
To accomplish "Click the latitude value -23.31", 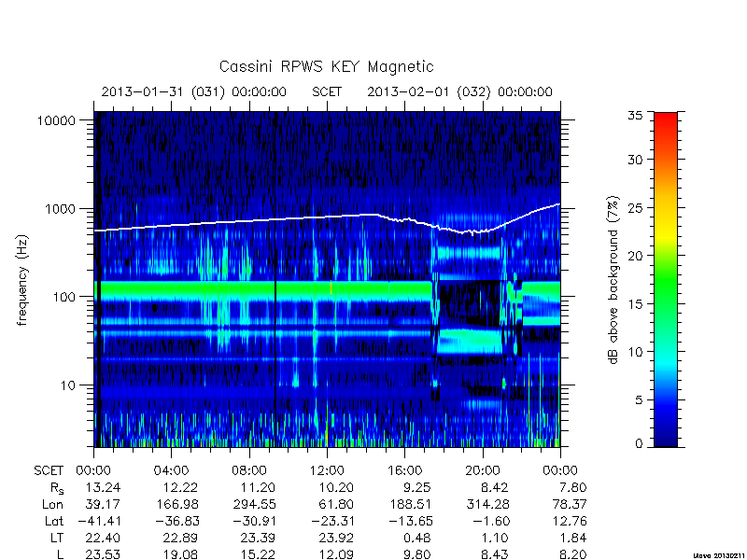I will [332, 521].
